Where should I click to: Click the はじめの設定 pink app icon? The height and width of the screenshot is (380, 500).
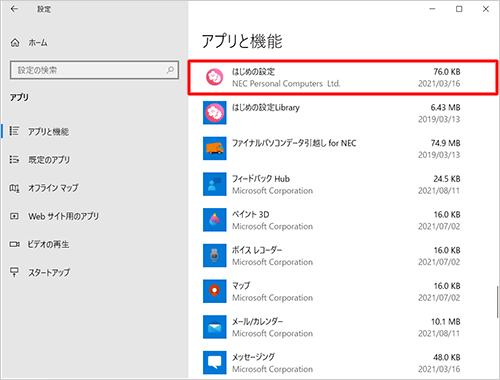click(x=215, y=77)
